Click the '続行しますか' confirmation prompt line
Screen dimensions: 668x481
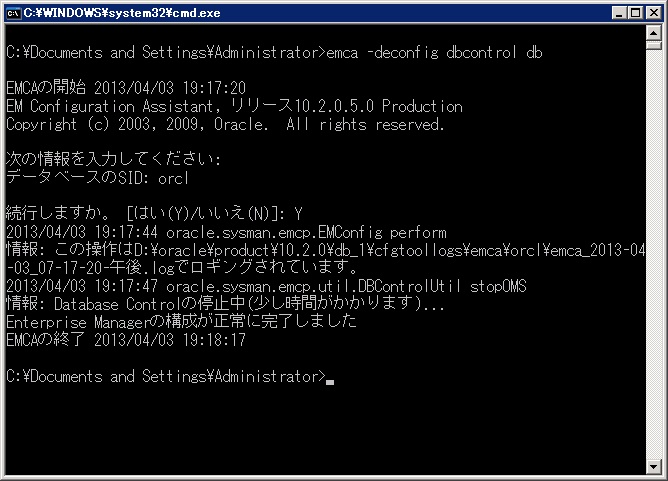click(x=154, y=214)
